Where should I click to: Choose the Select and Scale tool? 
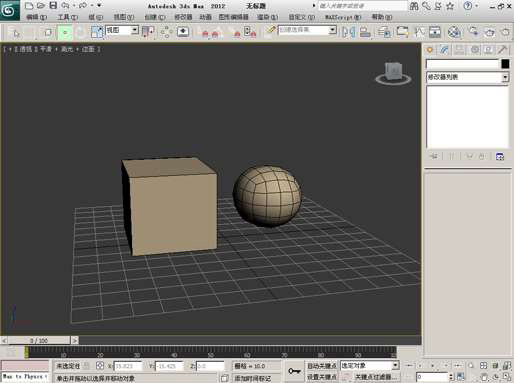coord(97,32)
